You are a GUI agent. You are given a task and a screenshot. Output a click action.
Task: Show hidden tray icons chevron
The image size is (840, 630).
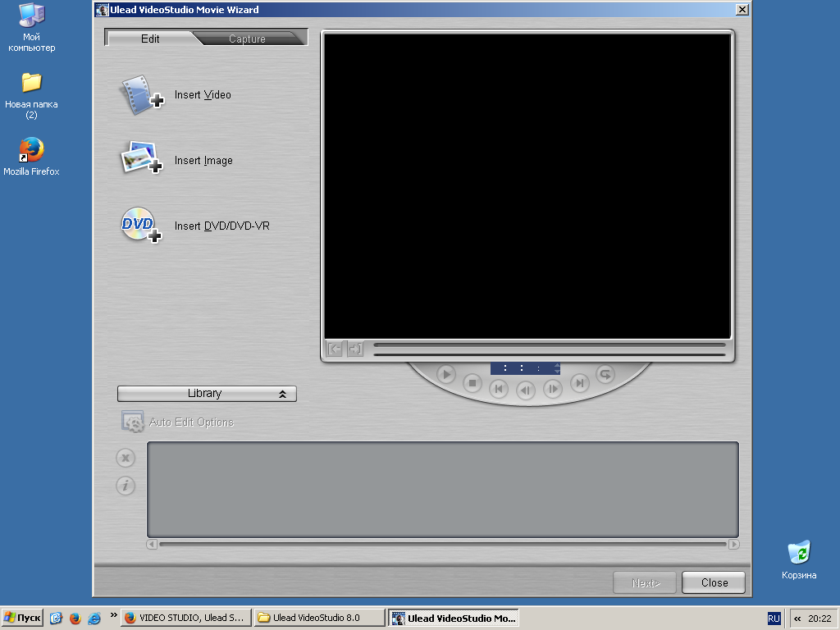[x=797, y=619]
